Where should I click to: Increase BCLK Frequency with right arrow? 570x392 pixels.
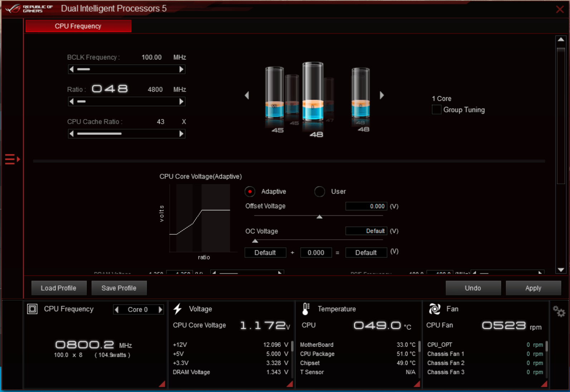[181, 69]
